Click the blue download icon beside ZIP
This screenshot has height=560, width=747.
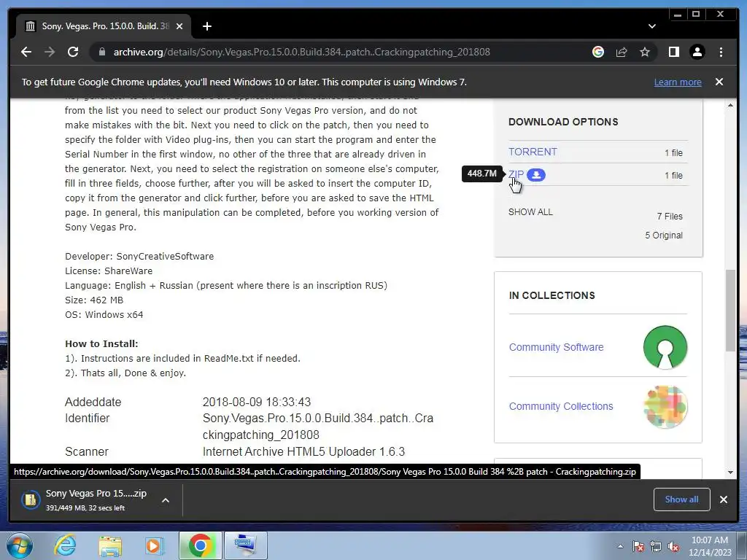click(x=536, y=175)
